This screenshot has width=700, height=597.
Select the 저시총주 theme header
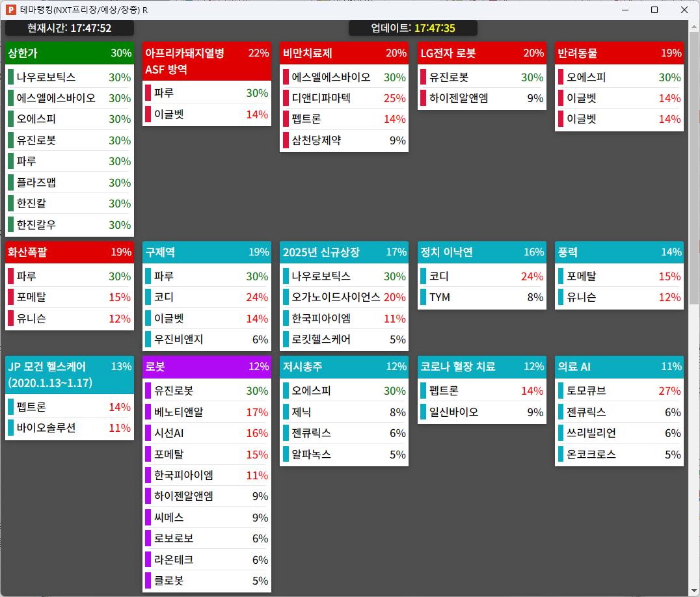point(344,367)
